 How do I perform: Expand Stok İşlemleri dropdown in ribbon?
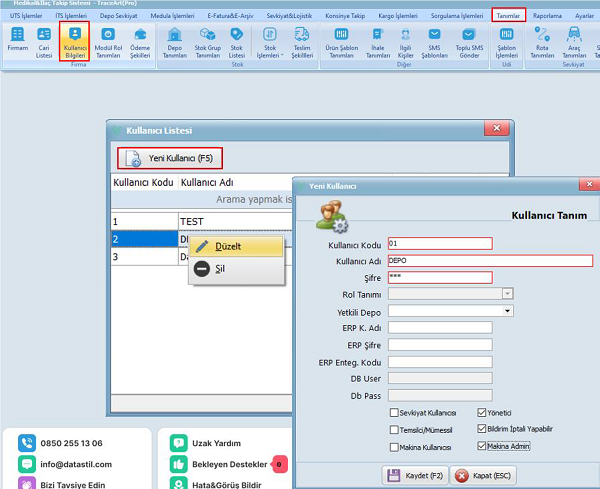[x=270, y=40]
